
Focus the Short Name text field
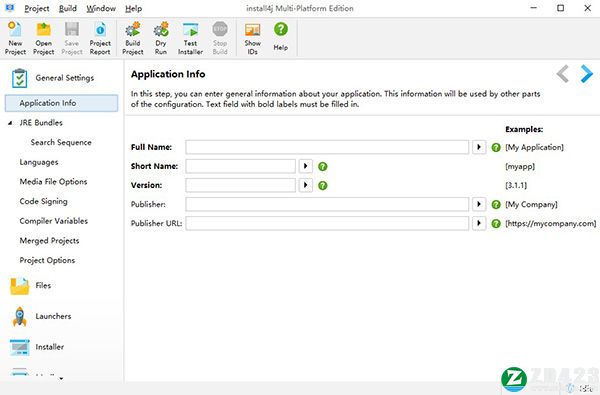[x=240, y=166]
